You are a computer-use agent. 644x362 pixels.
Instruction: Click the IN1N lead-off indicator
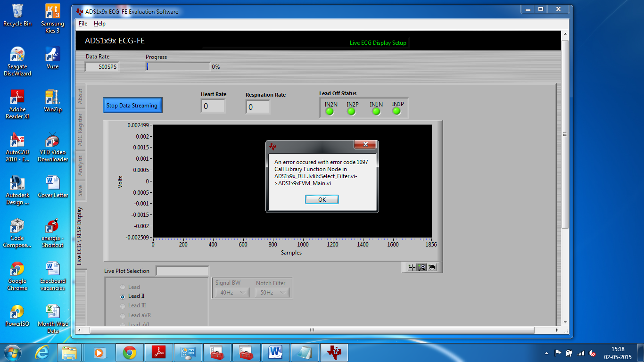coord(376,112)
